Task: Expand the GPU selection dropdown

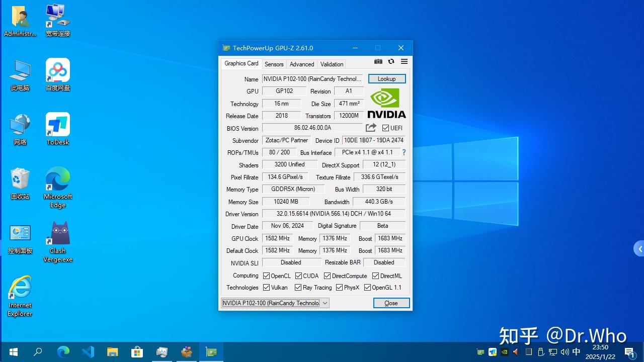Action: (x=325, y=303)
